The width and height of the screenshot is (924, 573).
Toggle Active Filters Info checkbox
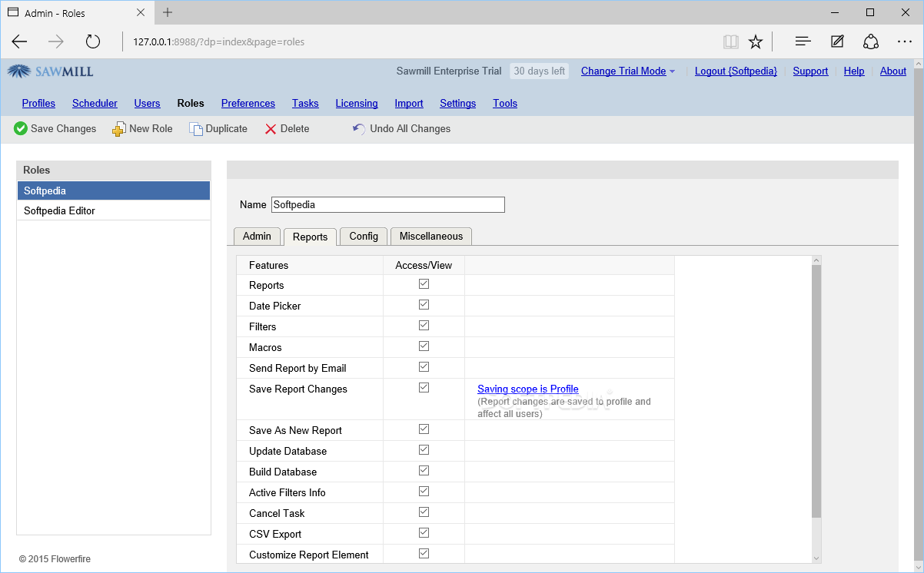424,492
